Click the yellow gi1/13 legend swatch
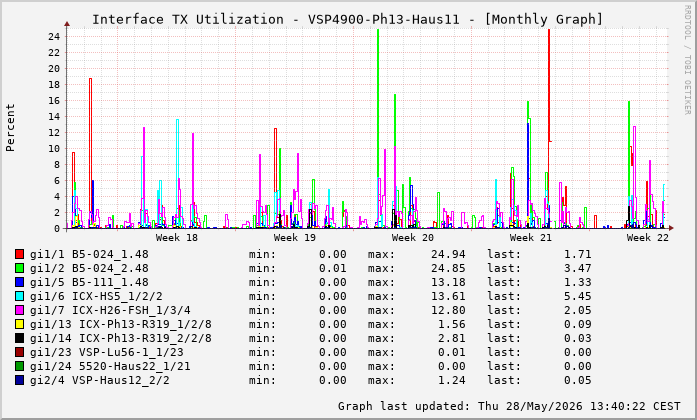Screen dimensions: 697x420 point(19,324)
